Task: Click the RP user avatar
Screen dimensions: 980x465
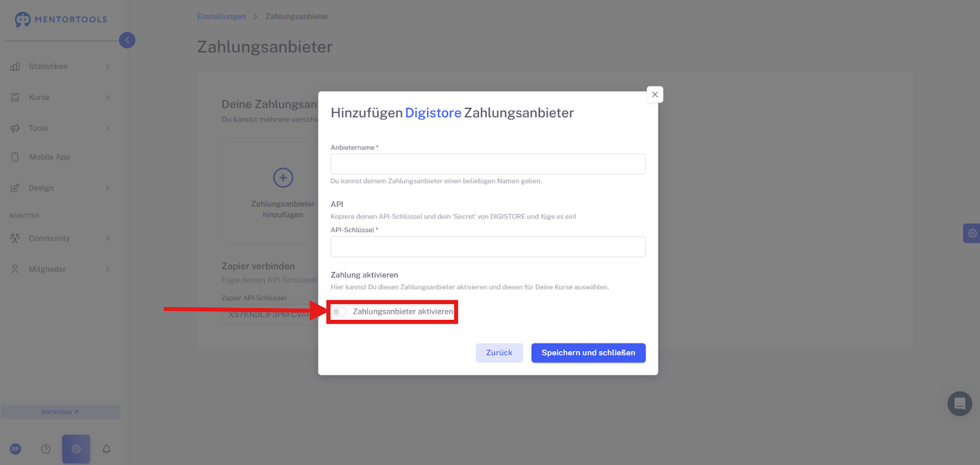Action: 15,449
